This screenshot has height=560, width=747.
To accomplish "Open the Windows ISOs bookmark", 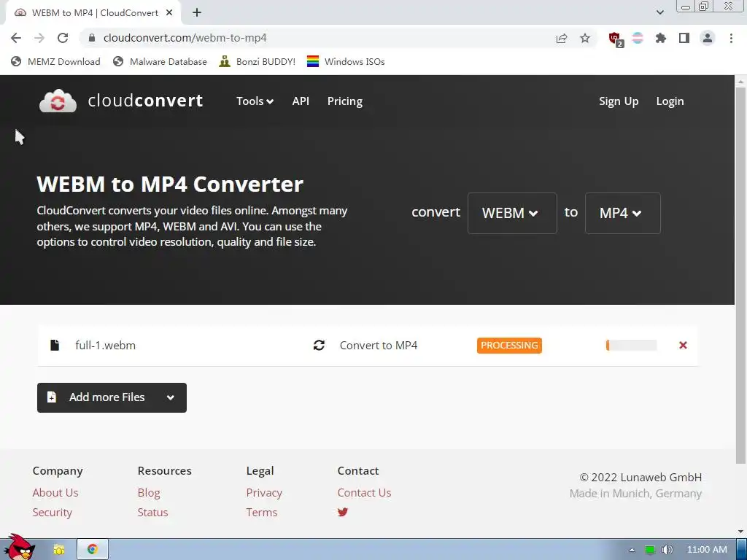I will coord(346,61).
